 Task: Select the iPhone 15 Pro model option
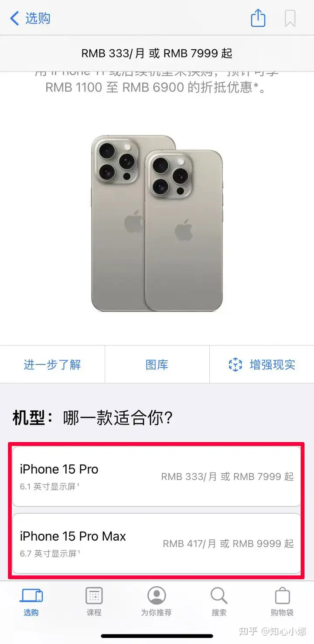157,476
